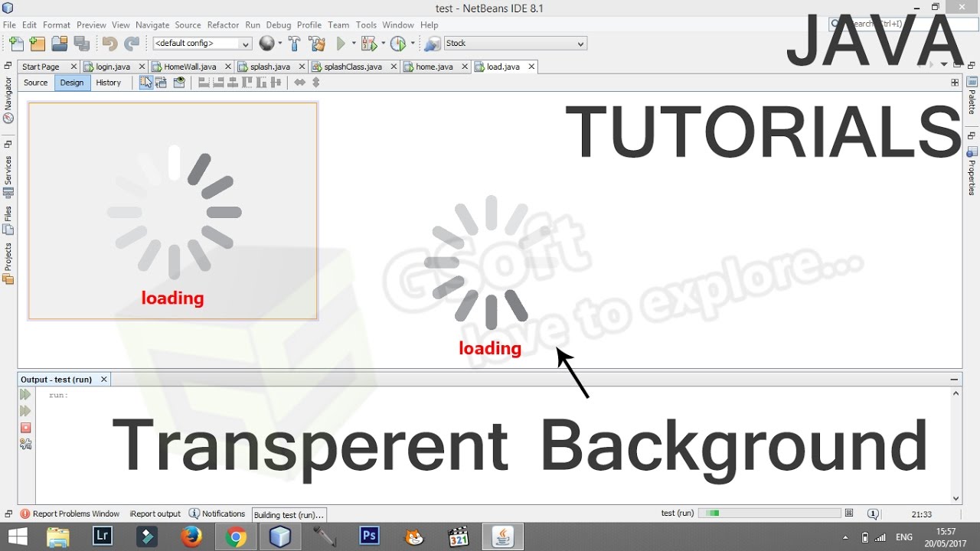Image resolution: width=980 pixels, height=551 pixels.
Task: Click first align icon in designer toolbar
Action: tap(204, 83)
